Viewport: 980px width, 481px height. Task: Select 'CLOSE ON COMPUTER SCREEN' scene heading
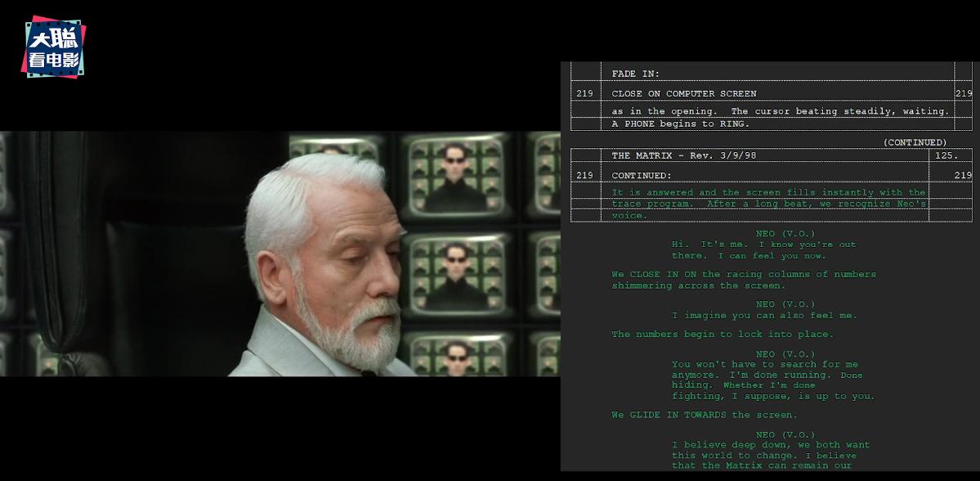[684, 93]
